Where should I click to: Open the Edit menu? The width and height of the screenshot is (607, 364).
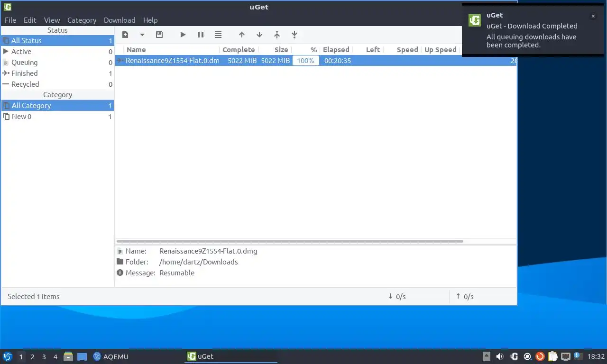(30, 20)
